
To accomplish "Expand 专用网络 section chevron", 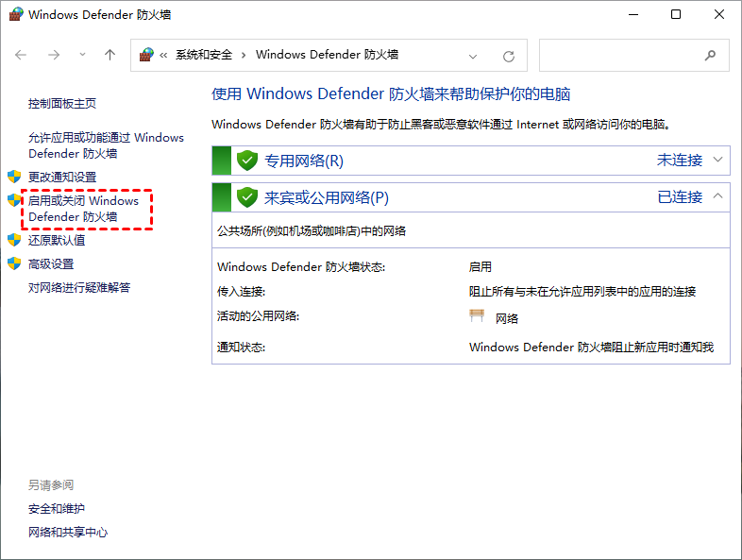I will tap(717, 160).
